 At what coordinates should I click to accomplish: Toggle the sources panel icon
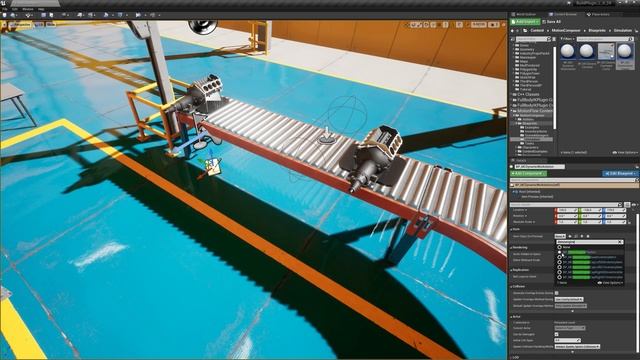(513, 39)
